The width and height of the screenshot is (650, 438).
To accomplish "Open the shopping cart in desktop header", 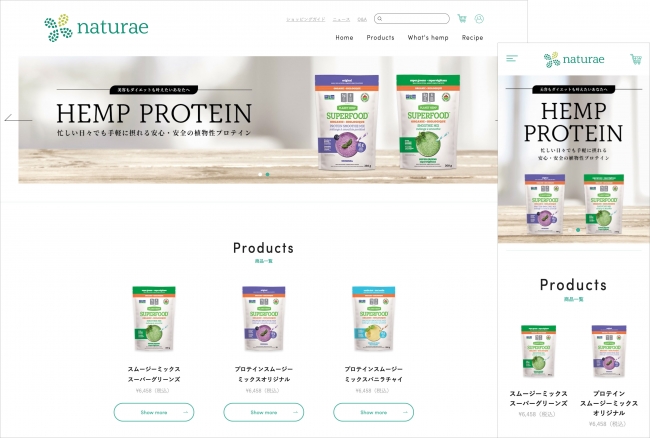I will tap(462, 19).
